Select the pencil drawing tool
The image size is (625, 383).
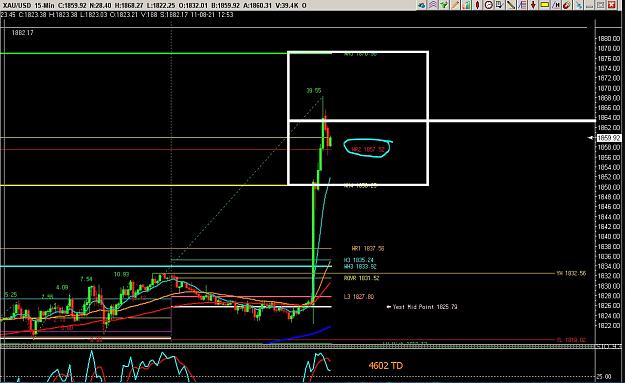455,5
